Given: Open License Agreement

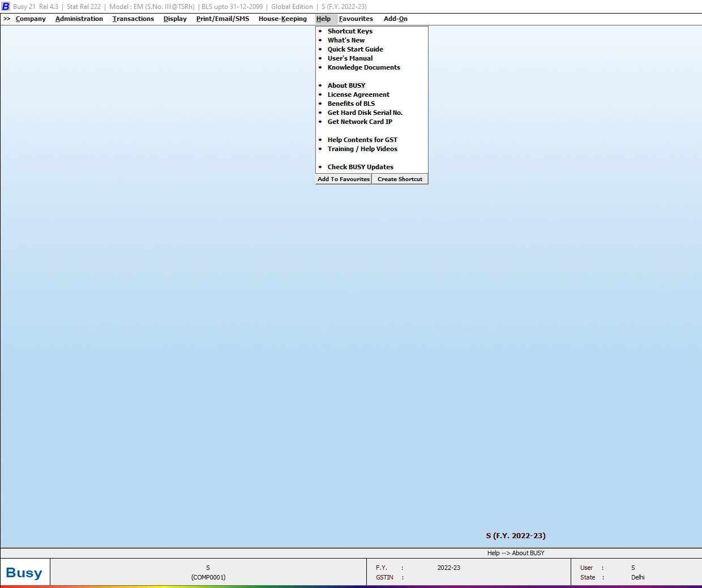Looking at the screenshot, I should coord(358,95).
